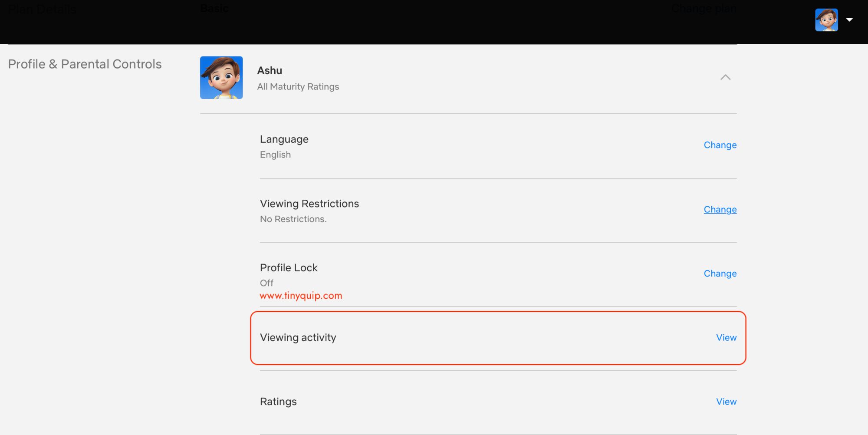View the Viewing activity for Ashu
Image resolution: width=868 pixels, height=435 pixels.
[x=726, y=338]
